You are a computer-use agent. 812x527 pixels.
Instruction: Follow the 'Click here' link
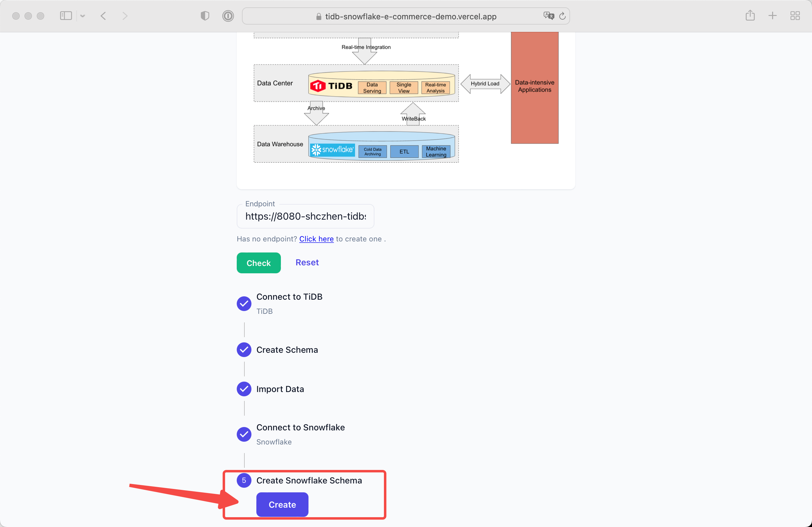click(316, 239)
